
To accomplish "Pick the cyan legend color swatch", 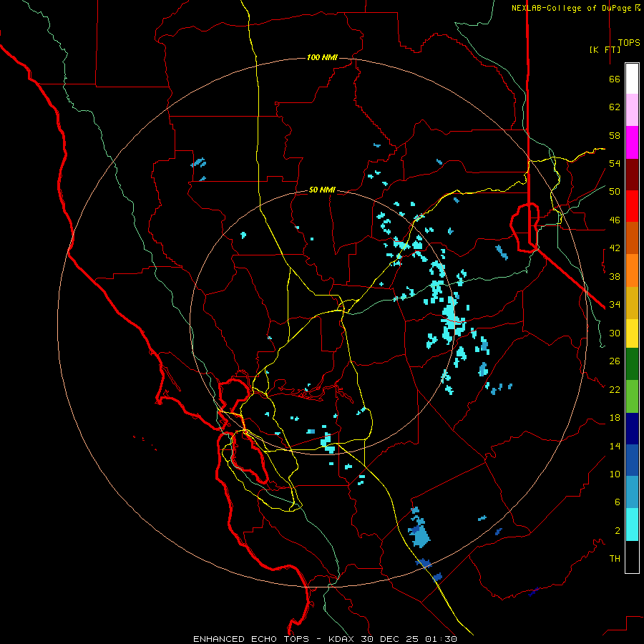I will point(632,525).
